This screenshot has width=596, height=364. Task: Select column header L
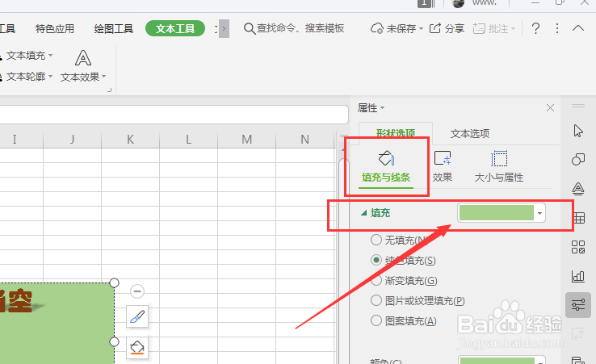click(x=188, y=140)
